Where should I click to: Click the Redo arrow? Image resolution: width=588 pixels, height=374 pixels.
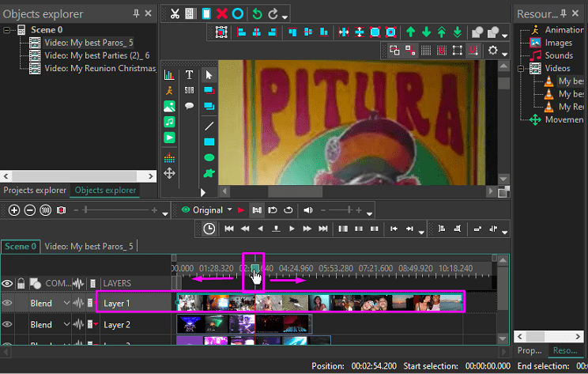(x=273, y=14)
